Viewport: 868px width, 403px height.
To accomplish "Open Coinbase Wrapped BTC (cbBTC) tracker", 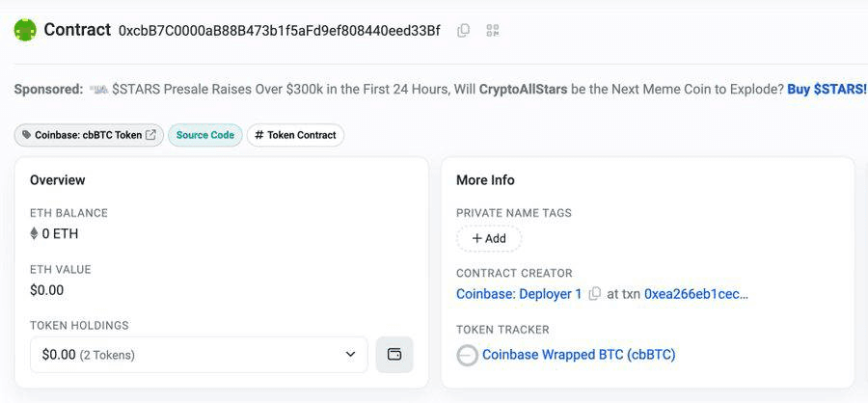I will coord(579,354).
